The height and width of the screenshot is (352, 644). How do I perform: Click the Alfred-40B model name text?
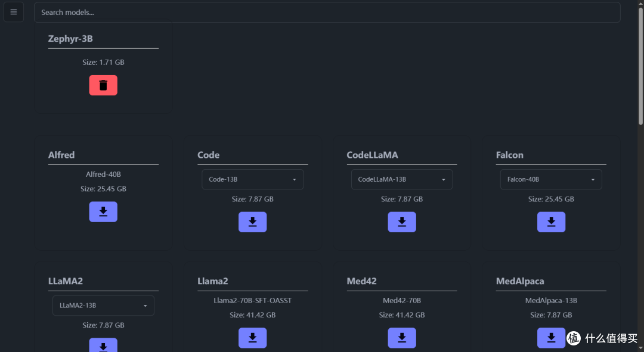click(x=103, y=175)
